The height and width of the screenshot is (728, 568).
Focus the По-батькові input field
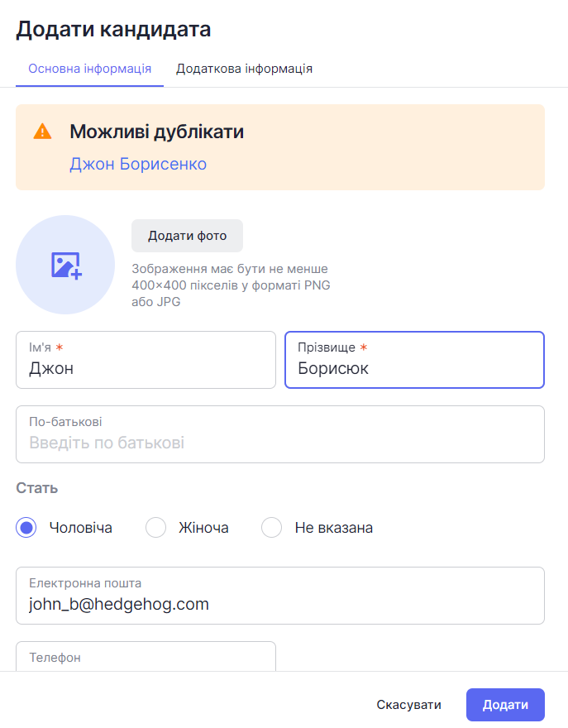pyautogui.click(x=280, y=434)
